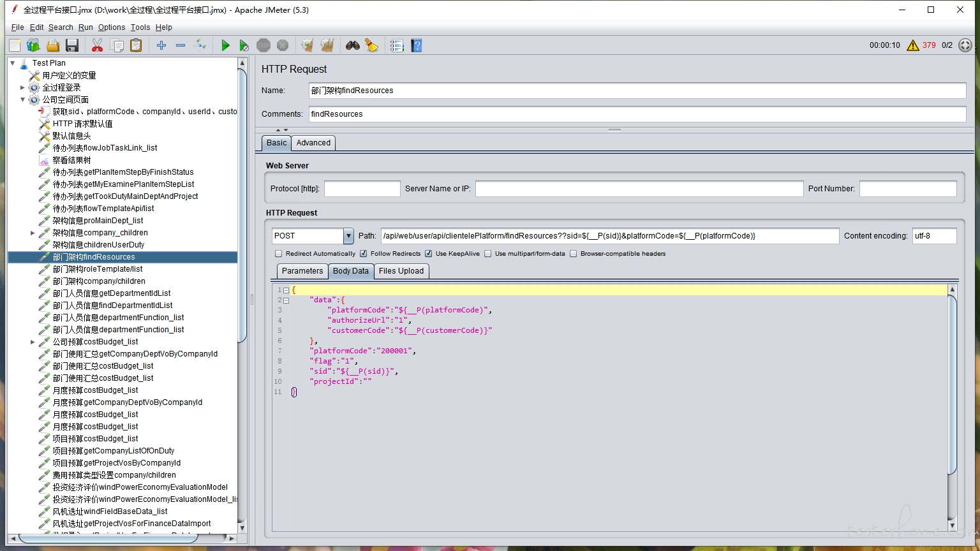The image size is (980, 551).
Task: Disable Use KeepAlive checkbox
Action: 428,254
